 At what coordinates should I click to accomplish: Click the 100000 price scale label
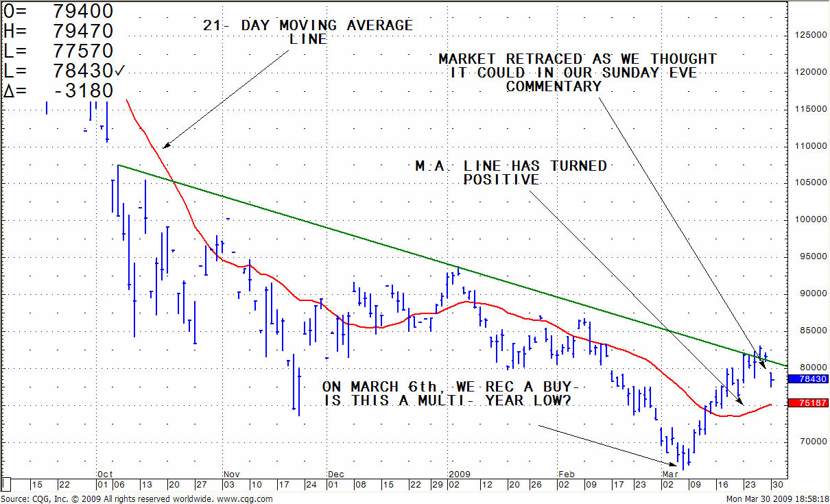807,219
